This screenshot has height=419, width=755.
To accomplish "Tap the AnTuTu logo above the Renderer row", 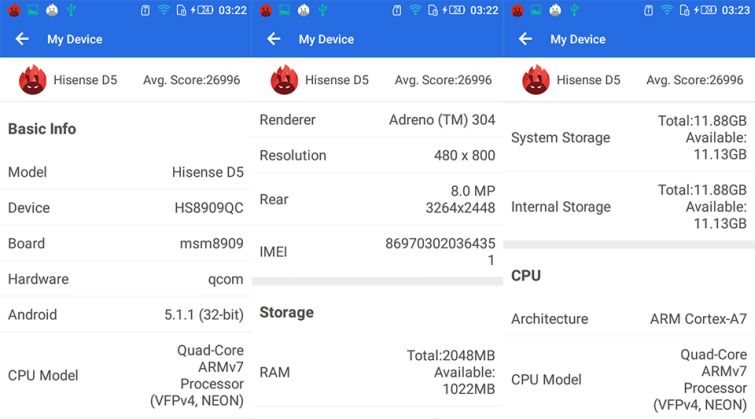I will pyautogui.click(x=284, y=80).
